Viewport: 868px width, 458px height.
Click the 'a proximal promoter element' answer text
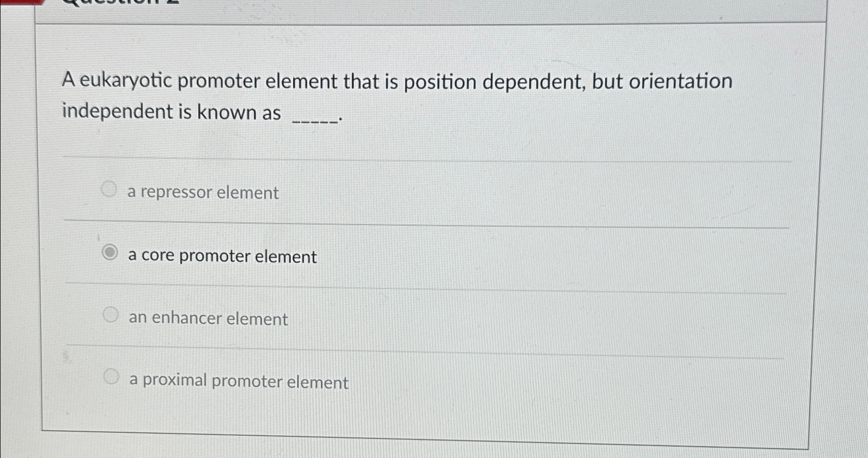tap(238, 382)
